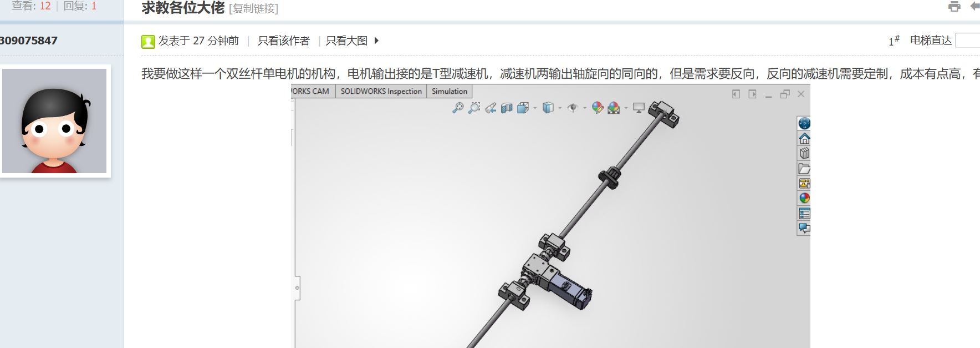Click the 只看该作者 link
Image resolution: width=980 pixels, height=348 pixels.
(x=284, y=41)
